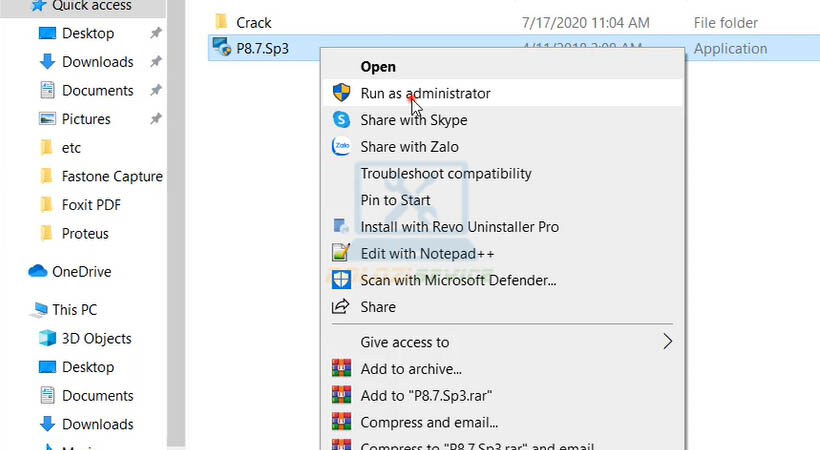This screenshot has height=450, width=820.
Task: Select Compress and email option
Action: point(429,422)
